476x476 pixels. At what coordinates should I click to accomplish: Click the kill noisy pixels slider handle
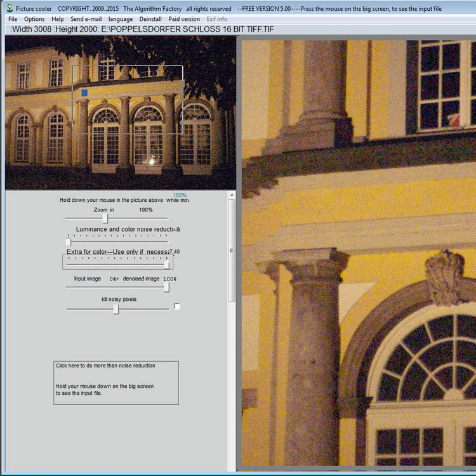(116, 309)
